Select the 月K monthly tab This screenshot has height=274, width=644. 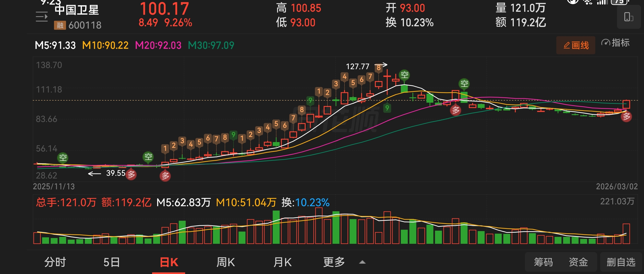pyautogui.click(x=283, y=262)
